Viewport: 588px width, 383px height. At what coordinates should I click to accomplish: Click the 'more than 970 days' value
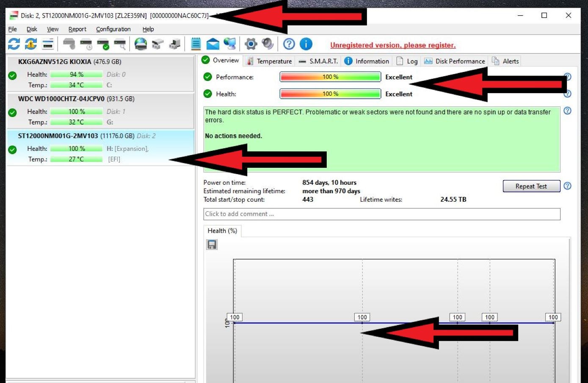coord(331,191)
